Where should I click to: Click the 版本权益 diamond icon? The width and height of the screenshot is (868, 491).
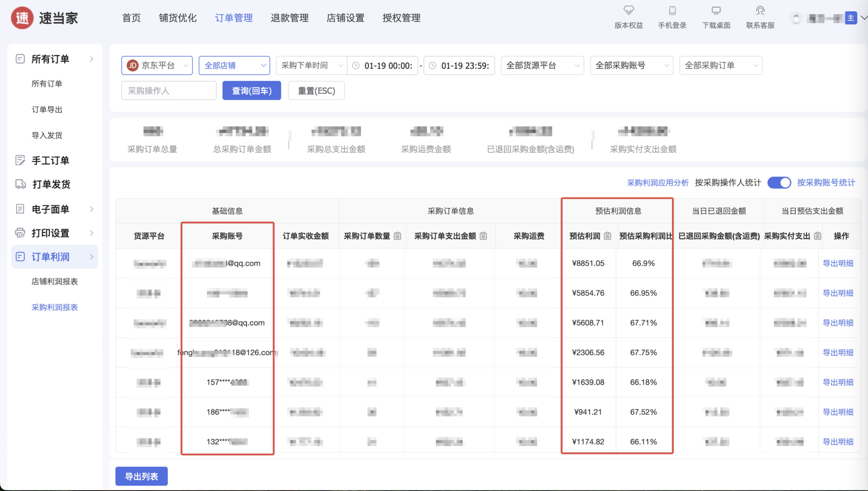tap(628, 11)
